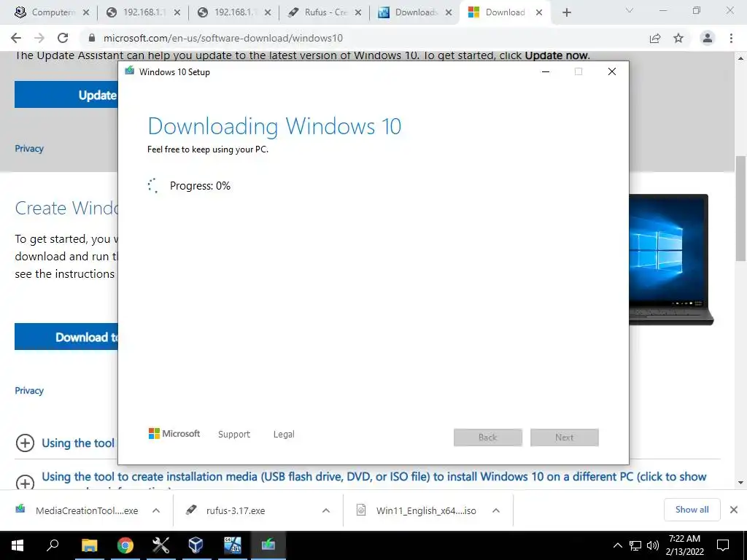
Task: Open notification center icon
Action: tap(723, 545)
